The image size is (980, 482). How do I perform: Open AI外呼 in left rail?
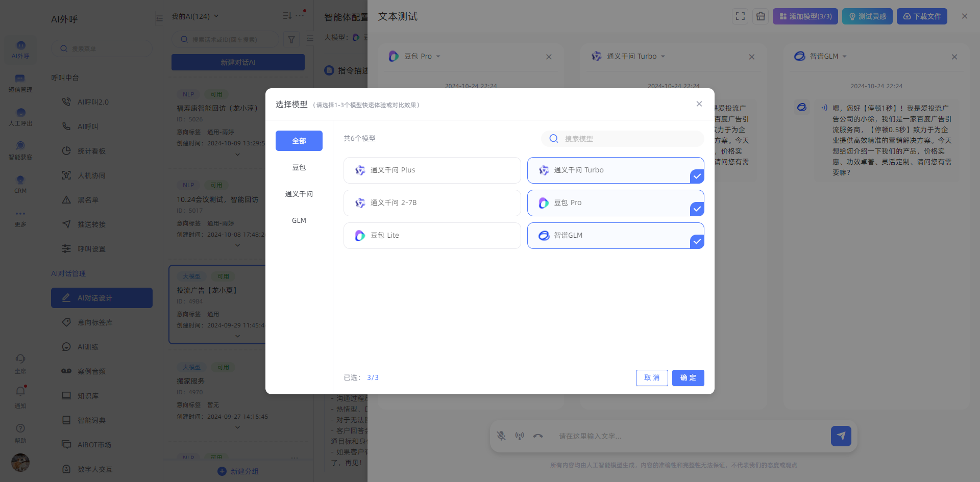[x=20, y=50]
